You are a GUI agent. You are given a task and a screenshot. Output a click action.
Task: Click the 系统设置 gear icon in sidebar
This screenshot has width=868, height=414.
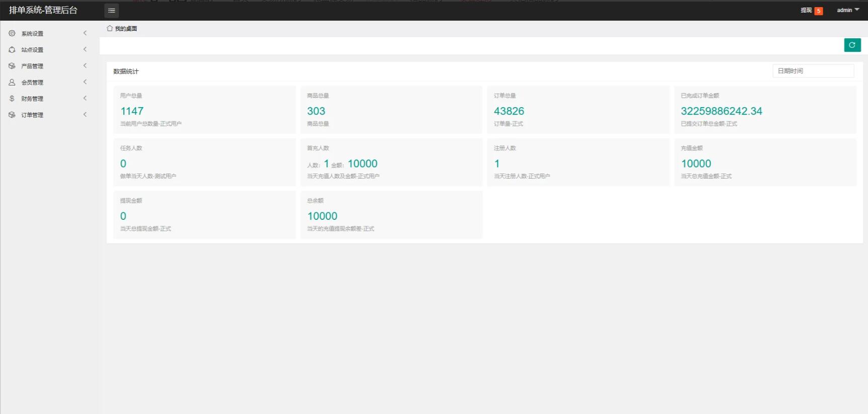(x=12, y=33)
